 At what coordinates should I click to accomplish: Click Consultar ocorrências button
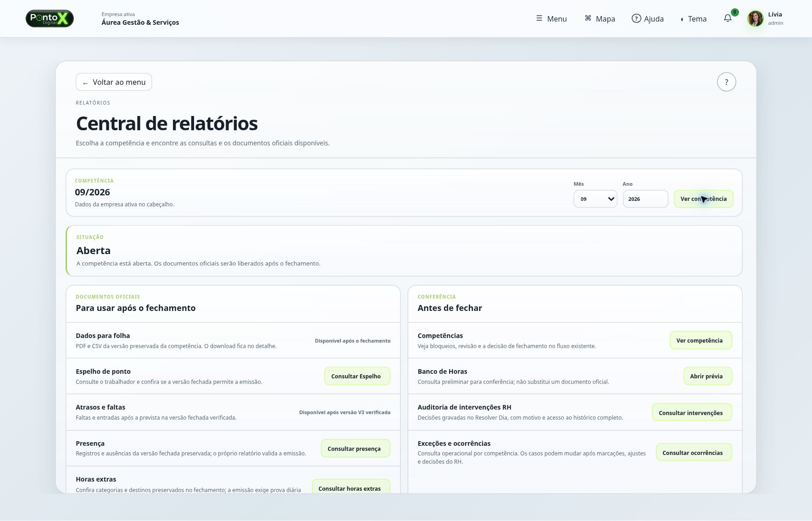pos(694,452)
